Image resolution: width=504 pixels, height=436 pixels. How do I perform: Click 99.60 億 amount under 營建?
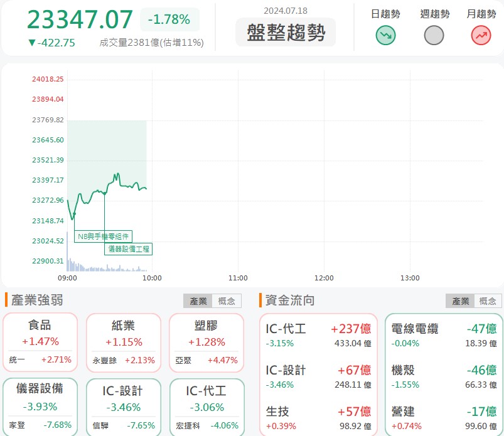tap(481, 426)
